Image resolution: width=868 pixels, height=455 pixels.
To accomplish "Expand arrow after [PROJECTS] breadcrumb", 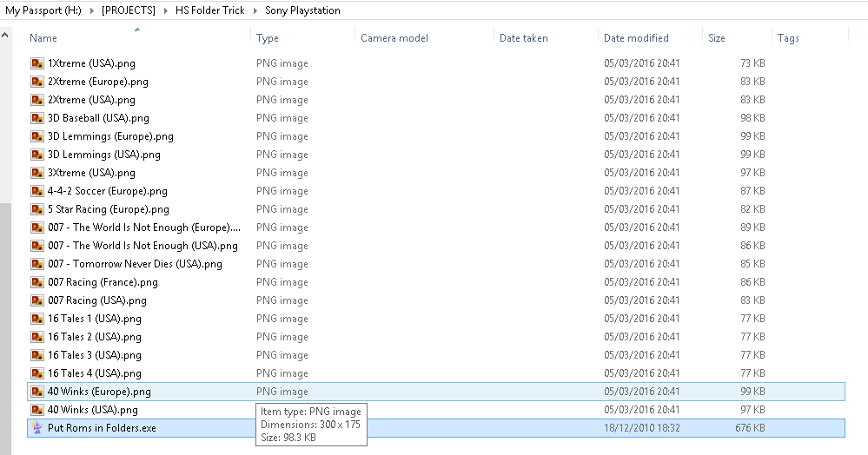I will coord(165,10).
